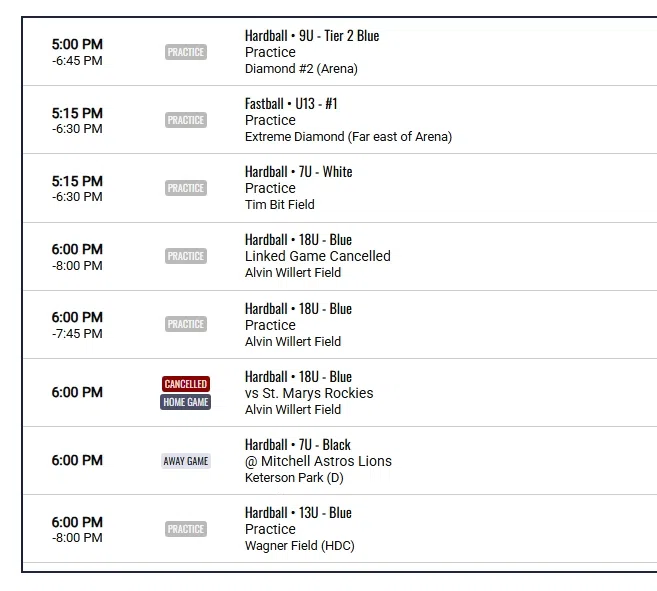Click the PRACTICE badge for 7U White
Viewport: 657px width, 591px height.
[x=186, y=188]
